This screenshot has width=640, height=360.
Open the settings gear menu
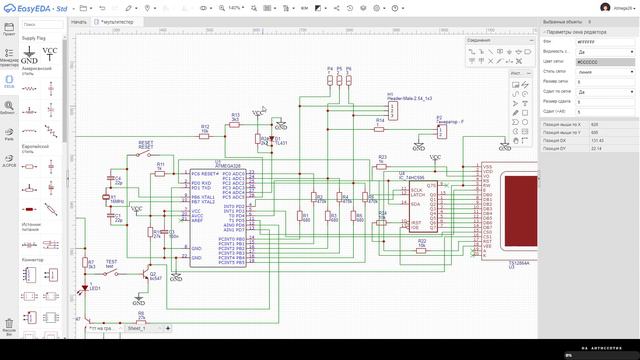[378, 8]
